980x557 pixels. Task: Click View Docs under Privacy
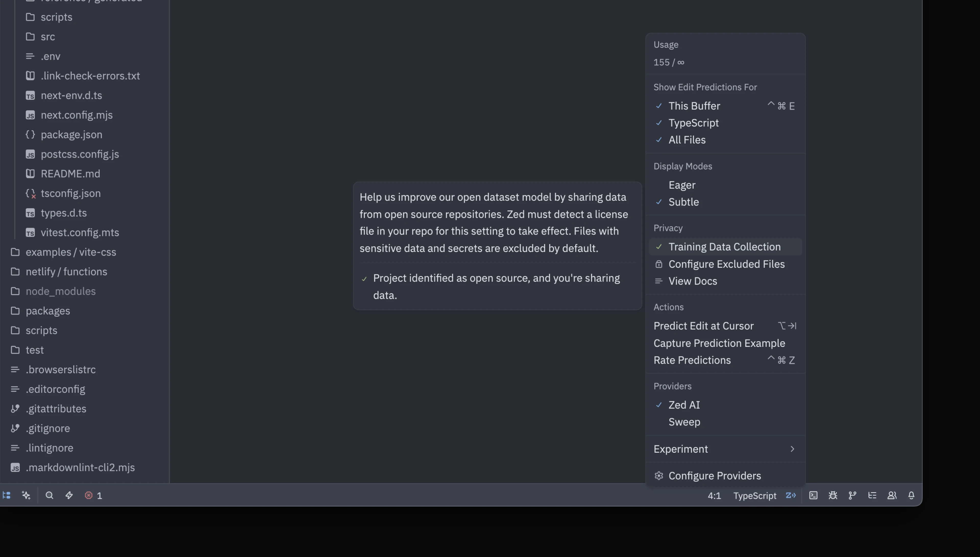(693, 281)
